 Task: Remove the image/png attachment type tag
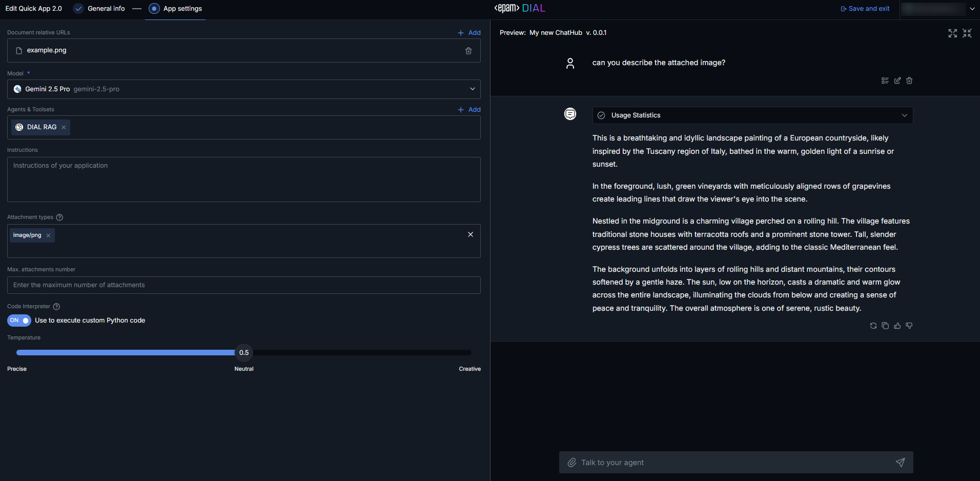point(48,235)
